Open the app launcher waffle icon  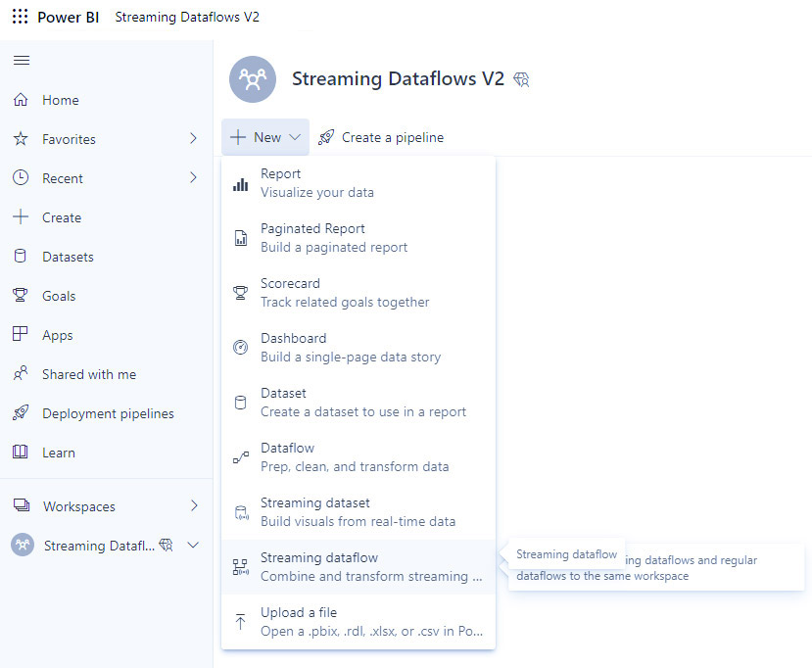click(21, 17)
